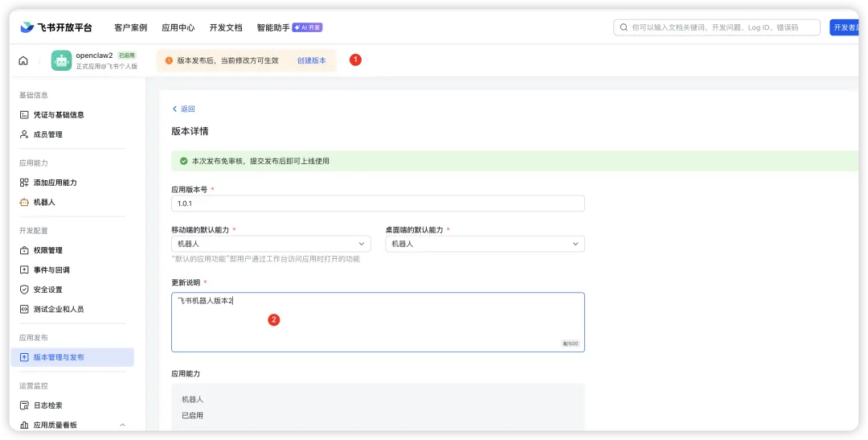
Task: Click the robot sidebar icon
Action: click(24, 202)
